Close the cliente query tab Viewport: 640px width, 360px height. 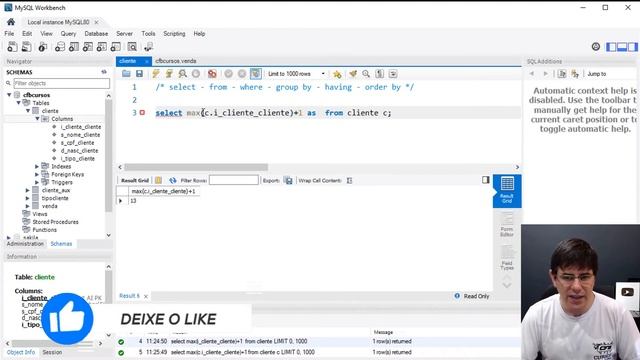tap(146, 61)
